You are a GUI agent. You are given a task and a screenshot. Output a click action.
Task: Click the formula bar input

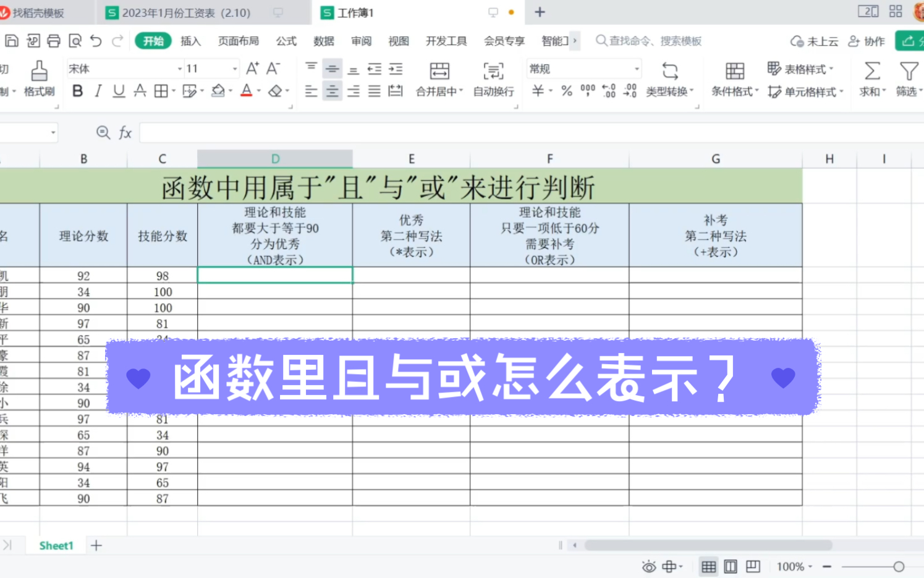coord(532,132)
